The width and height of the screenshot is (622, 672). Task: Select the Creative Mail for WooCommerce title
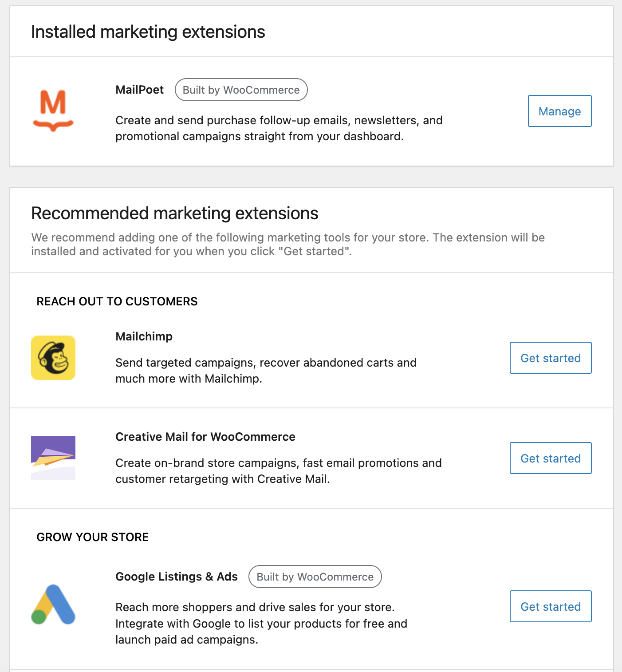[x=205, y=437]
